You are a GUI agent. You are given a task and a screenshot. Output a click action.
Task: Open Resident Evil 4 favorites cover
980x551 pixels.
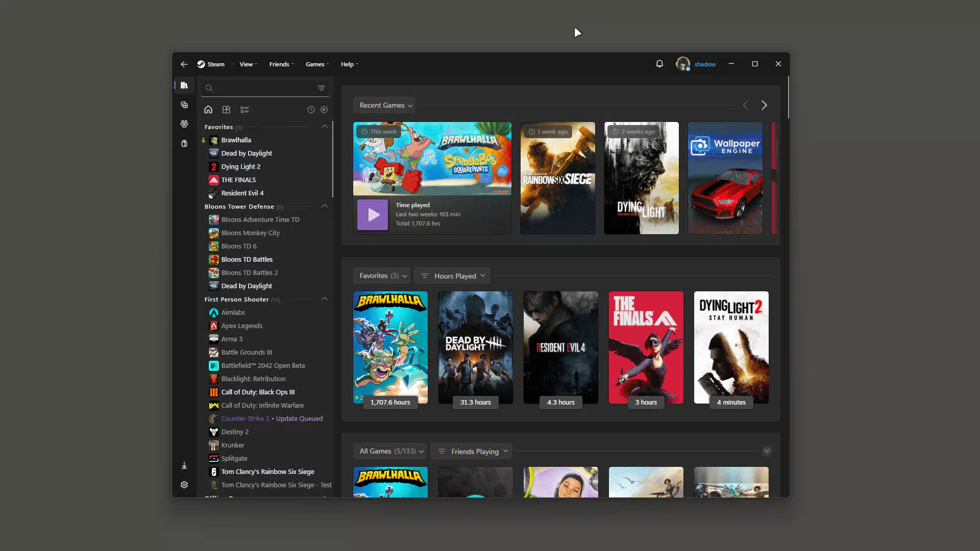point(561,347)
